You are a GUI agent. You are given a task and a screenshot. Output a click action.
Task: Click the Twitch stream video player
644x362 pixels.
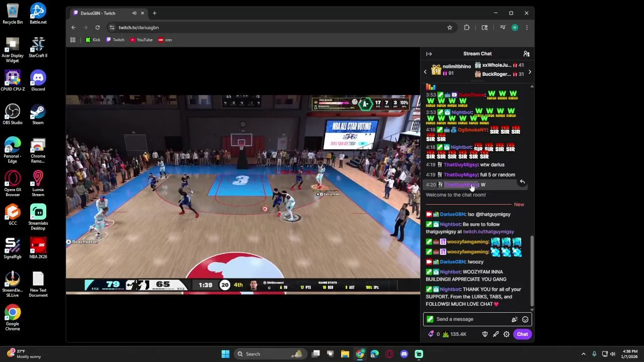[243, 194]
